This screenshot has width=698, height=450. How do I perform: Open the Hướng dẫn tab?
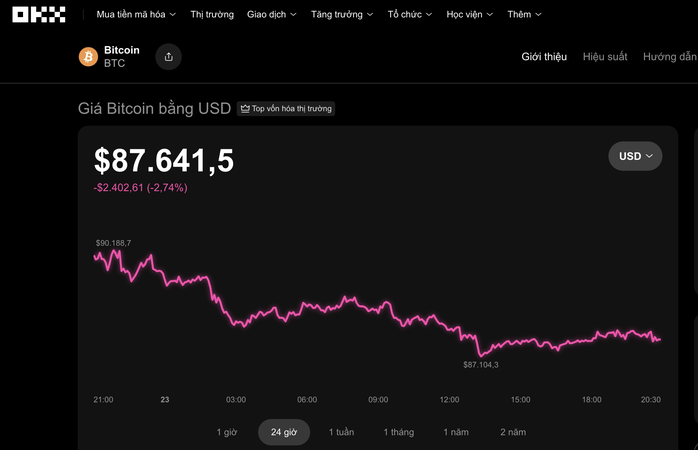tap(669, 57)
